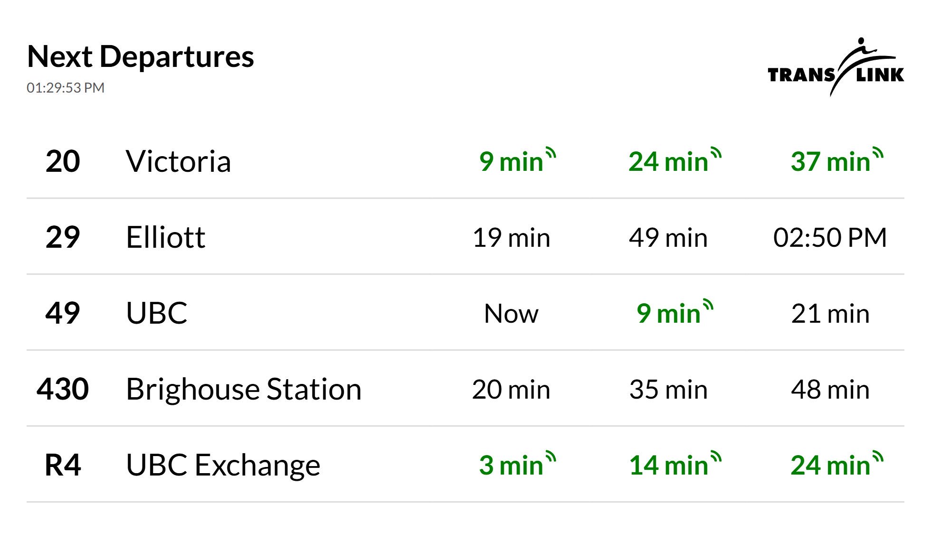Click real-time signal icon beside R4 24 min
Image resolution: width=931 pixels, height=560 pixels.
878,457
